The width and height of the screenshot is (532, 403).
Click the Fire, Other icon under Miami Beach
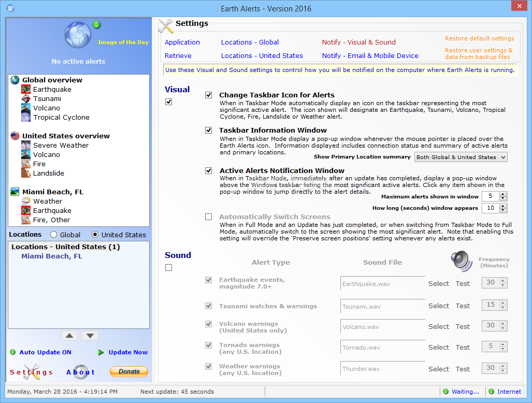click(26, 220)
